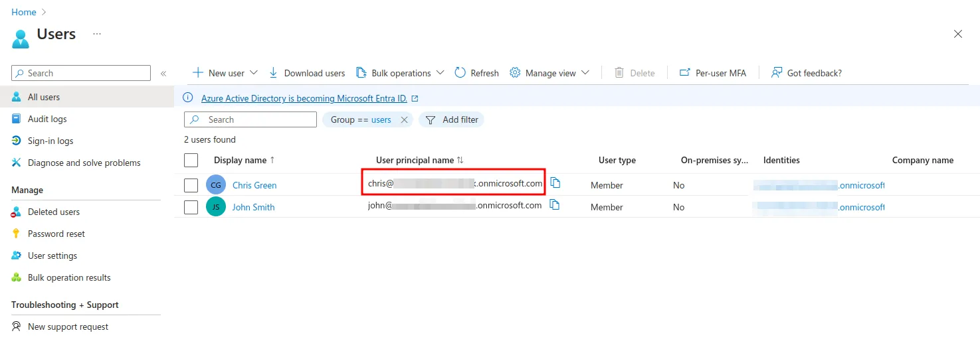Click Got feedback?

click(x=807, y=73)
